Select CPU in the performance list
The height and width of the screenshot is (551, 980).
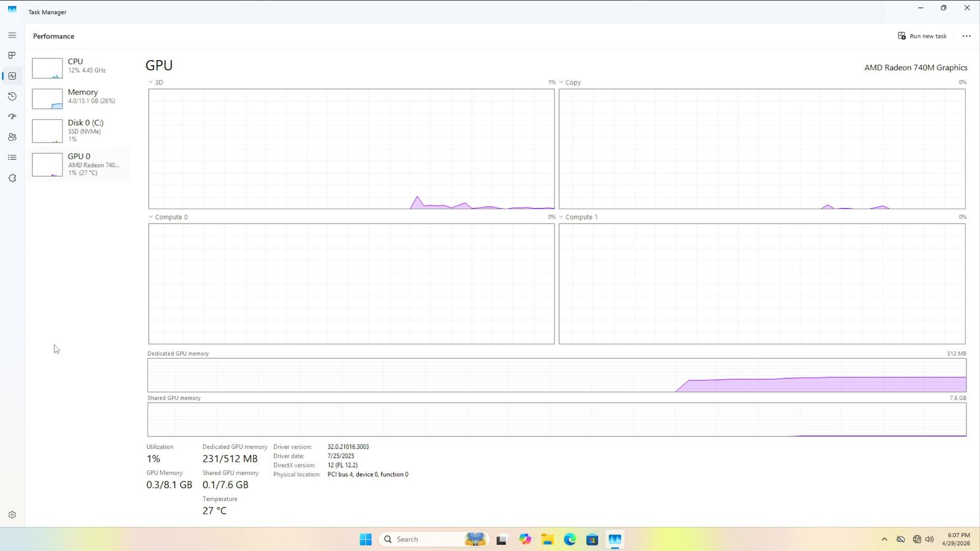click(x=81, y=66)
